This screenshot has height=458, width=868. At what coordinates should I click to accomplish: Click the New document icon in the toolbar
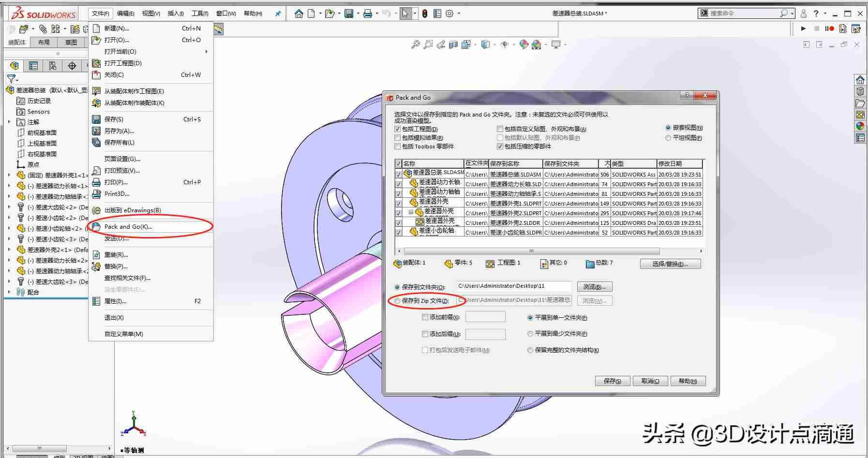tap(312, 14)
